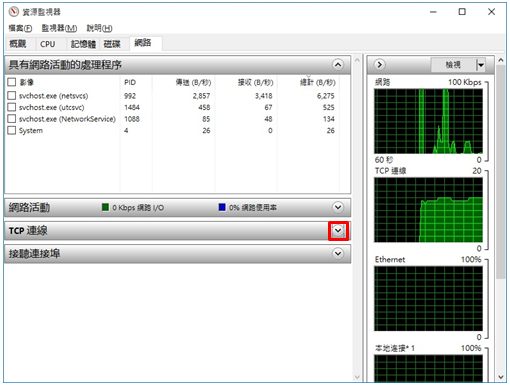Viewport: 510px width, 386px height.
Task: Check the svchost.exe (netsvcs) process checkbox
Action: 12,96
